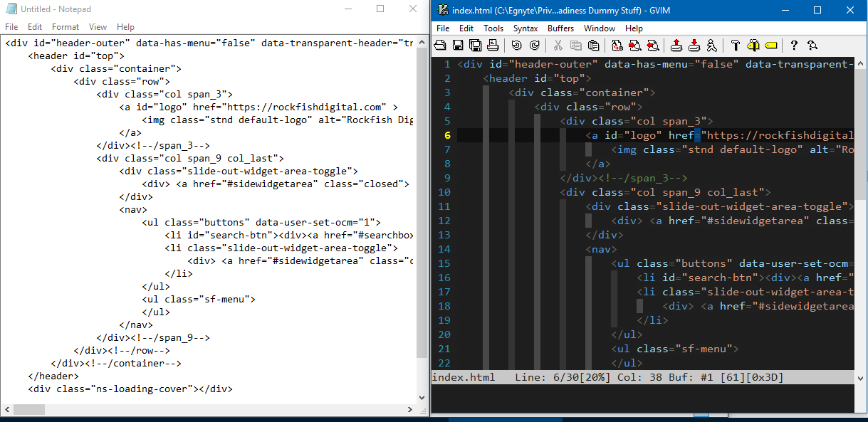Click '</div><!--/container-->' line in Notepad
The width and height of the screenshot is (868, 422).
pyautogui.click(x=116, y=363)
